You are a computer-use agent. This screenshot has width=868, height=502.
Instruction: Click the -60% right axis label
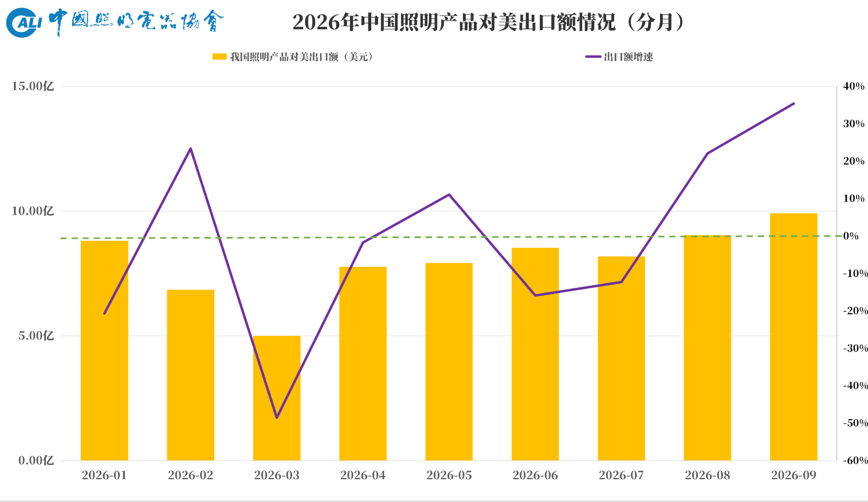point(855,460)
